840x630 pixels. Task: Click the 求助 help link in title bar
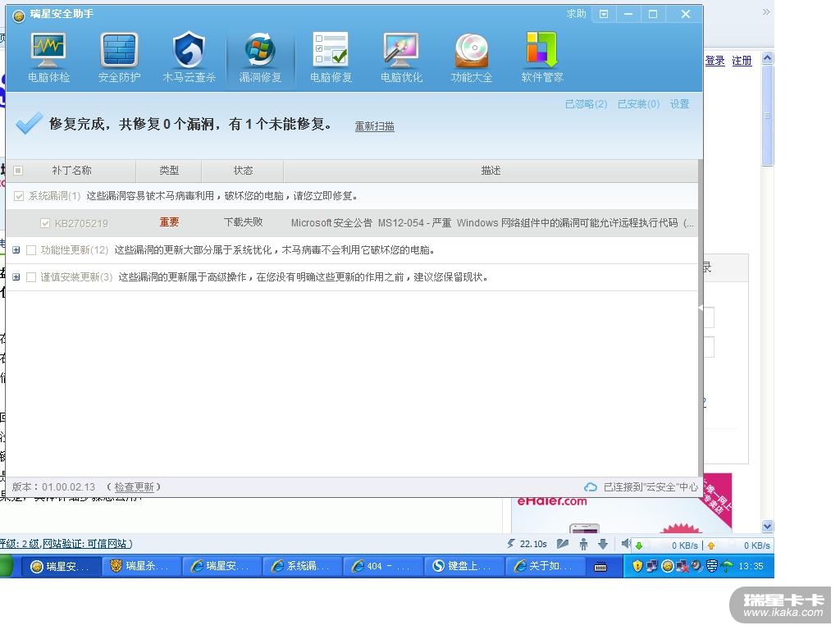click(x=576, y=14)
